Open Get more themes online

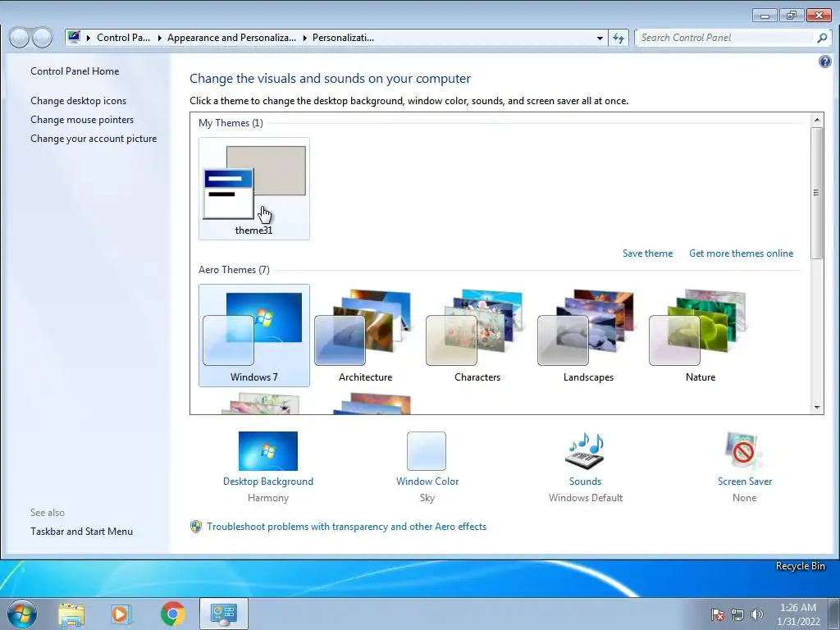click(x=741, y=253)
